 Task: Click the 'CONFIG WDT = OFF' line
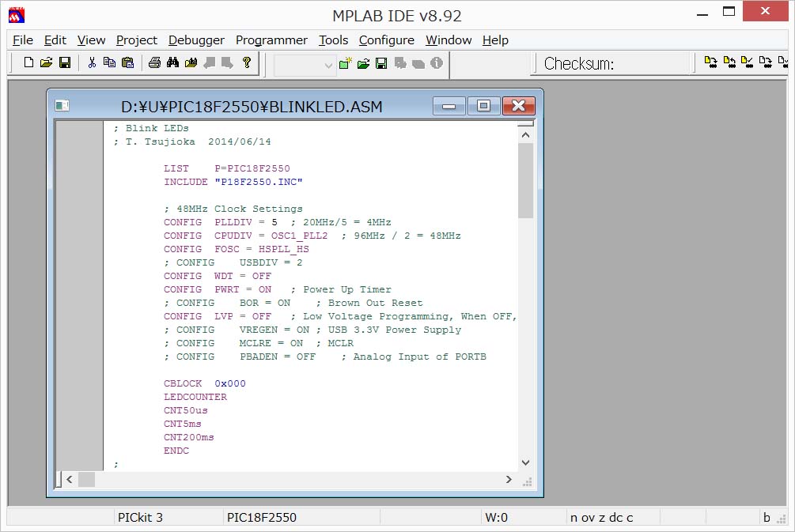pos(218,276)
